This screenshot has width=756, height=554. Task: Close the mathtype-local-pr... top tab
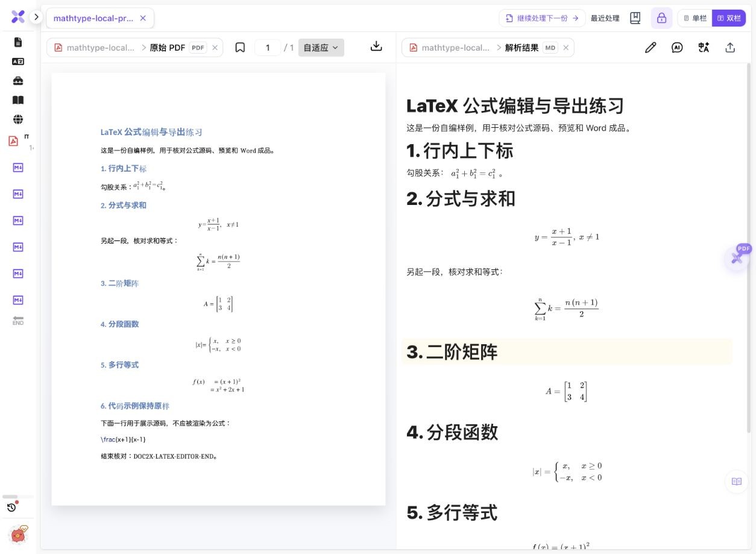coord(143,18)
